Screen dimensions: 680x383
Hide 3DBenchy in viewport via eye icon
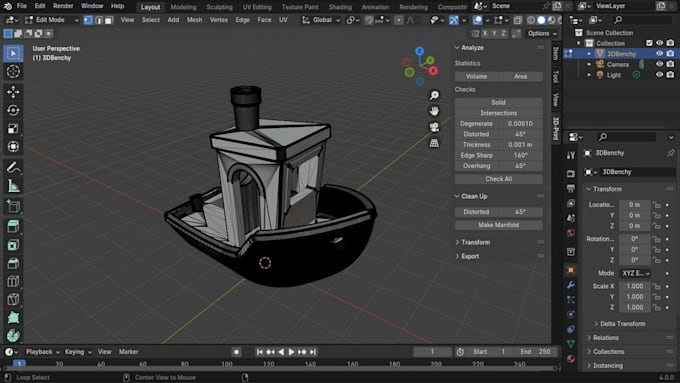659,54
